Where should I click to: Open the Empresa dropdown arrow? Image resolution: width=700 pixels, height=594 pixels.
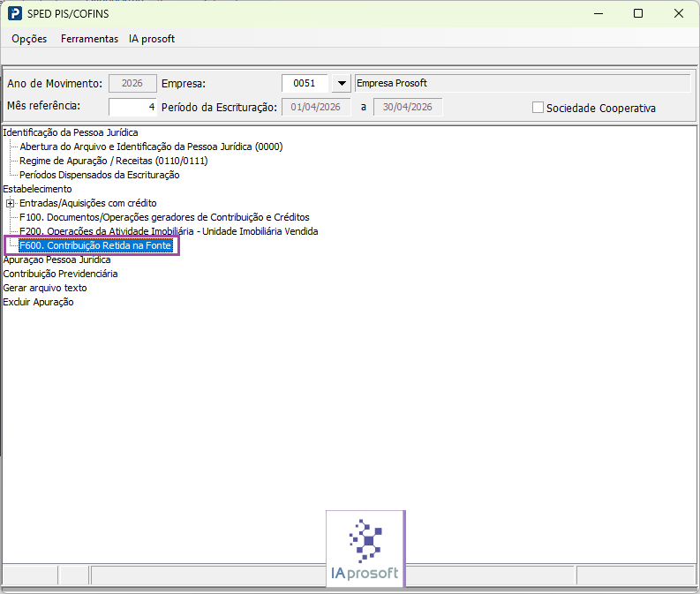pyautogui.click(x=342, y=84)
